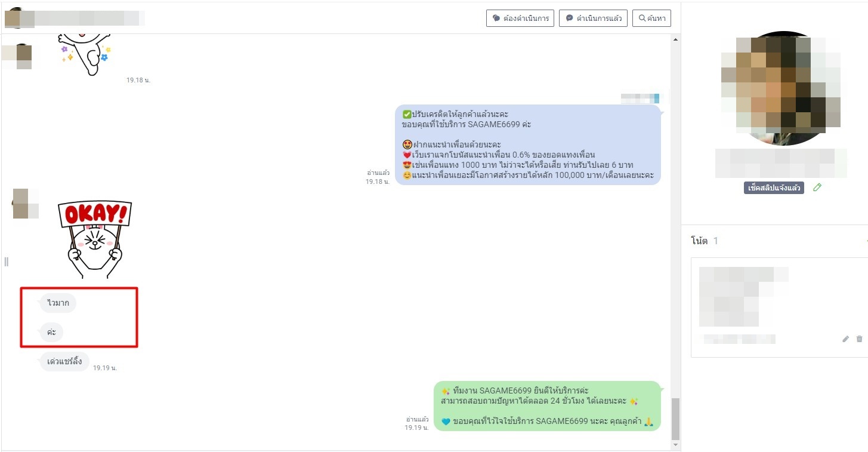
Task: Click the OKAY! bunny sticker
Action: point(95,239)
